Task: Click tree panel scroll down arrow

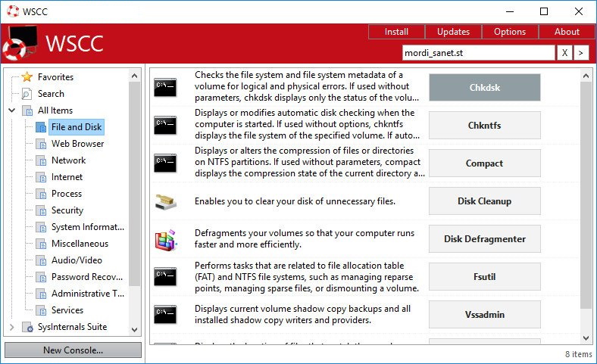Action: click(x=134, y=330)
